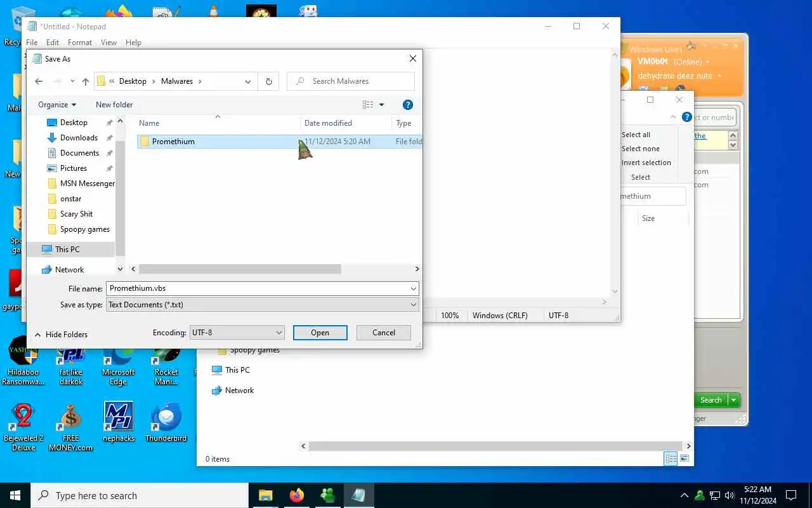Switch File Explorer to large icons view
812x508 pixels.
pos(684,458)
